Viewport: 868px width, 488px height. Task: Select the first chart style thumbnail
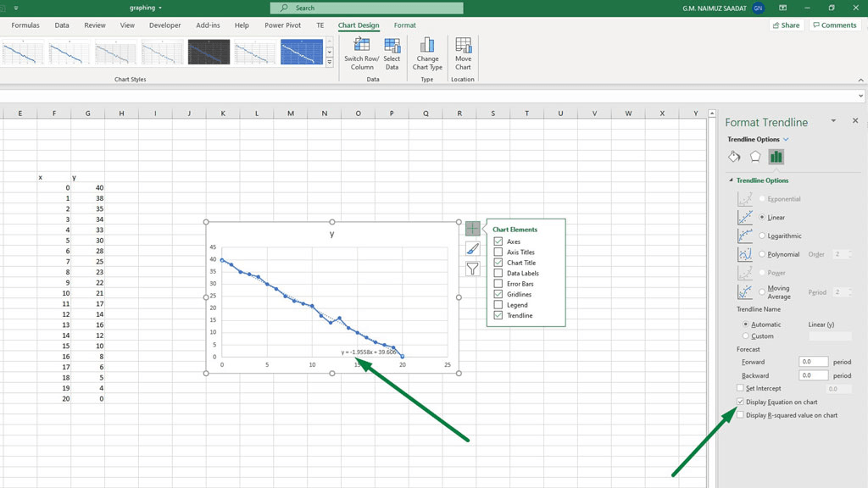pos(23,52)
